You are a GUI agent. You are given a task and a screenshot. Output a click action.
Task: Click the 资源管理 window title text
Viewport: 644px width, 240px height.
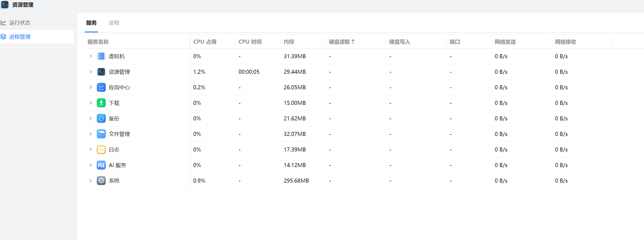(23, 5)
